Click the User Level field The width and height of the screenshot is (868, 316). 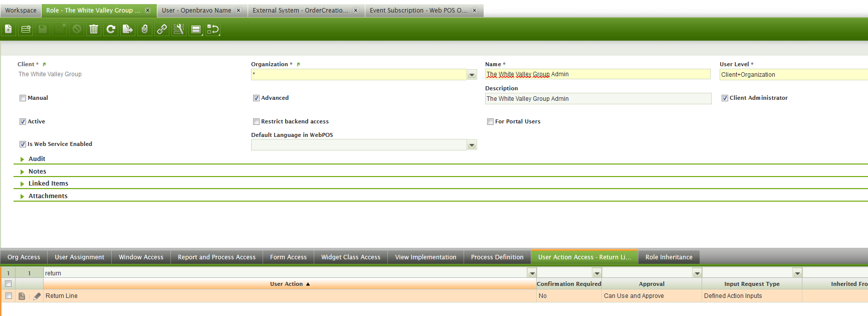coord(793,75)
